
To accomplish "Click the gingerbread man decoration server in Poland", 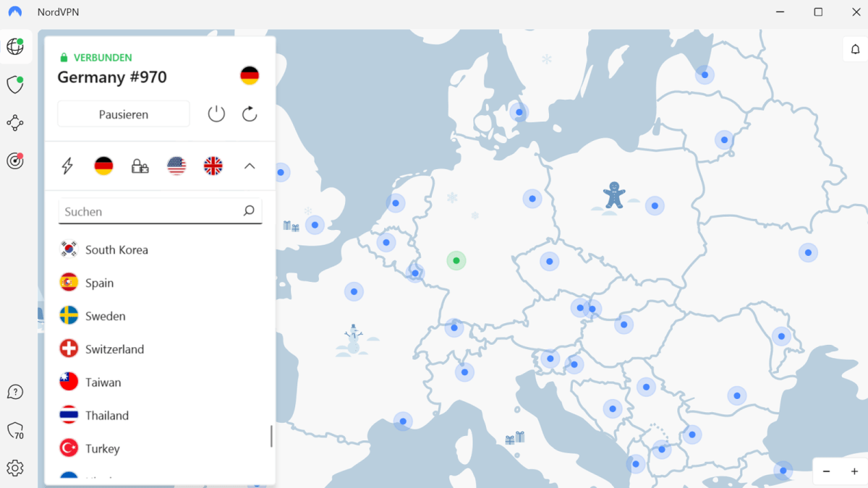I will point(614,195).
